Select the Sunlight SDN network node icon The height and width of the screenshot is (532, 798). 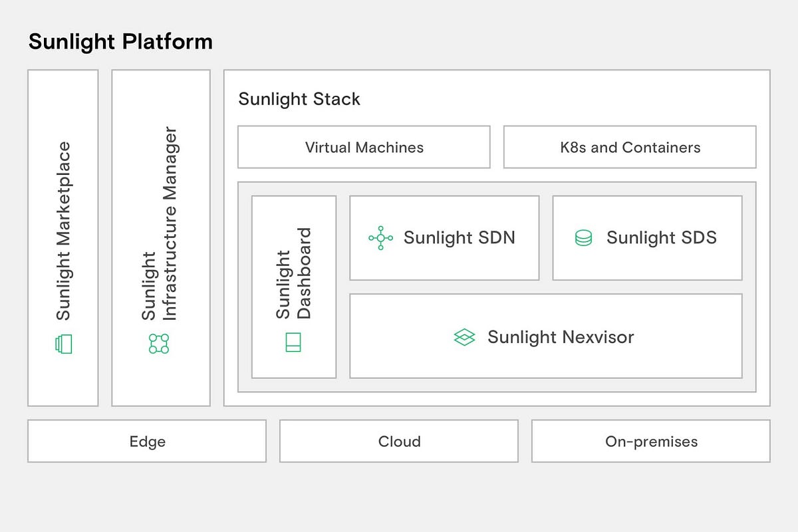click(379, 237)
